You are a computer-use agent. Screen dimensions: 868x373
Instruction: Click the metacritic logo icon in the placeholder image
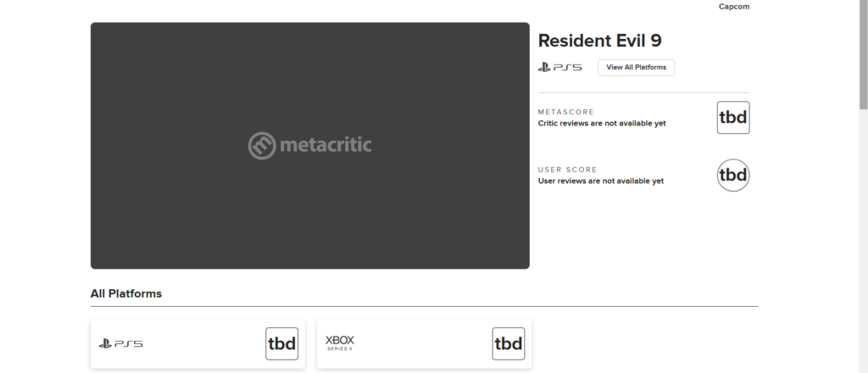263,145
